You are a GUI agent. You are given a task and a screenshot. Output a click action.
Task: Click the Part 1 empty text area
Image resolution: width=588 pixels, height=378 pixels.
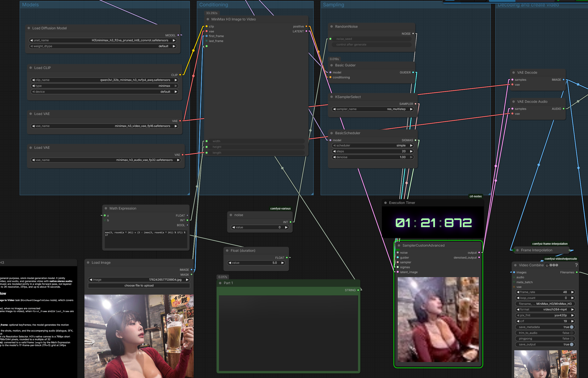pyautogui.click(x=288, y=333)
